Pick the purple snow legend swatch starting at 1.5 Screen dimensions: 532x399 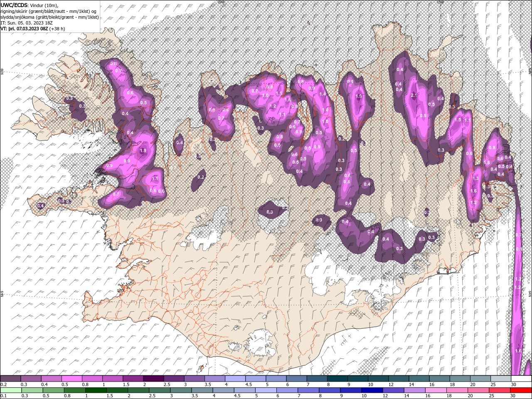pyautogui.click(x=133, y=379)
